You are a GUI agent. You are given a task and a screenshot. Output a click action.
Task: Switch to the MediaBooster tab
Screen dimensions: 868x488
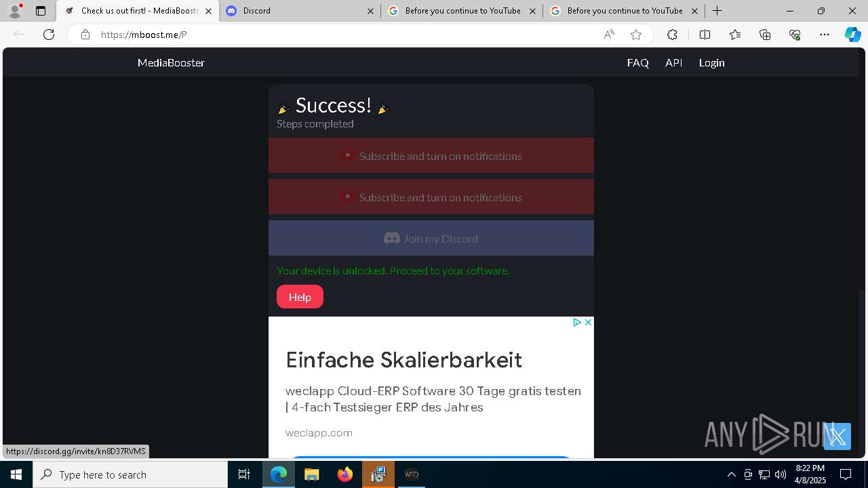(x=138, y=11)
